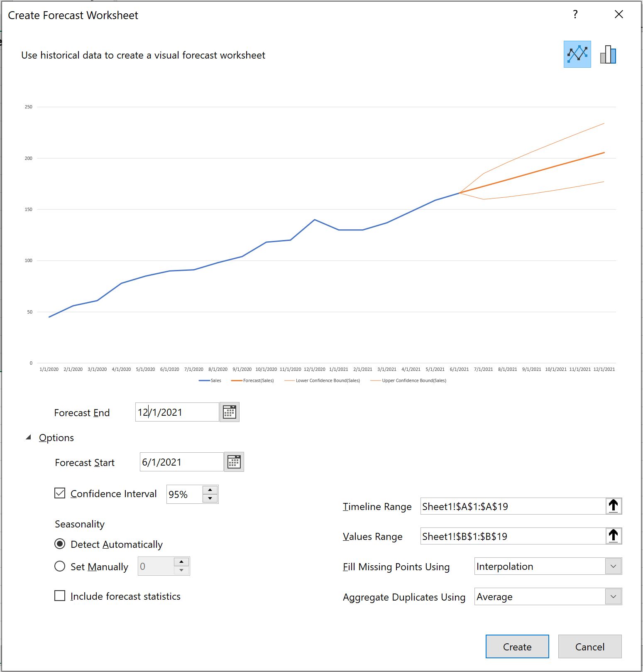Click the Create button

(517, 646)
